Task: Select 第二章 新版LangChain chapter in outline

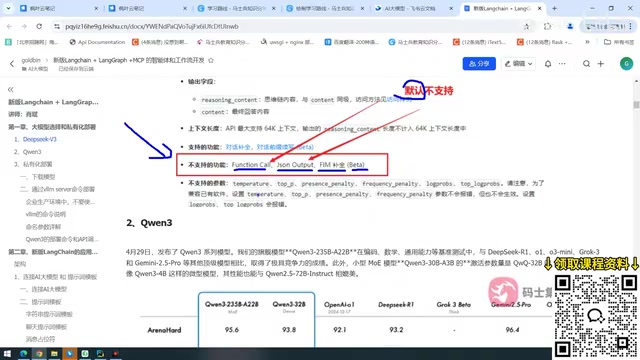Action: point(53,252)
